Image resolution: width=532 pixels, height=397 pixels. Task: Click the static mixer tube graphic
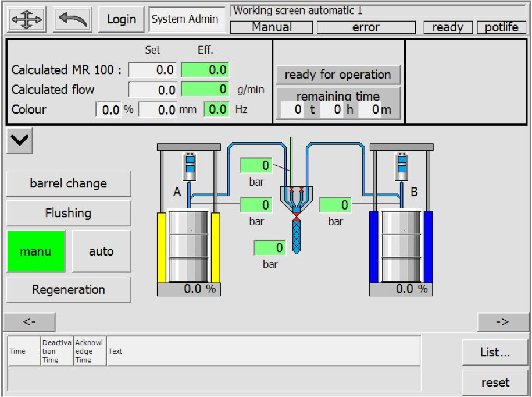click(297, 237)
